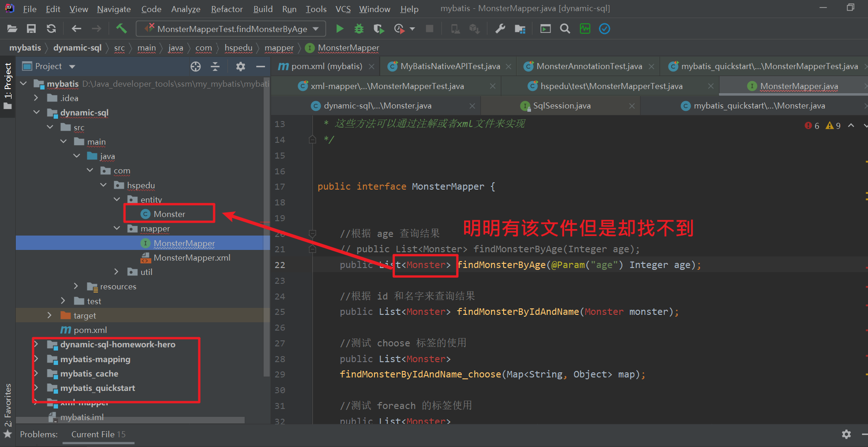Switch to MonsterAnnotationTest.java tab
Image resolution: width=868 pixels, height=447 pixels.
[589, 66]
